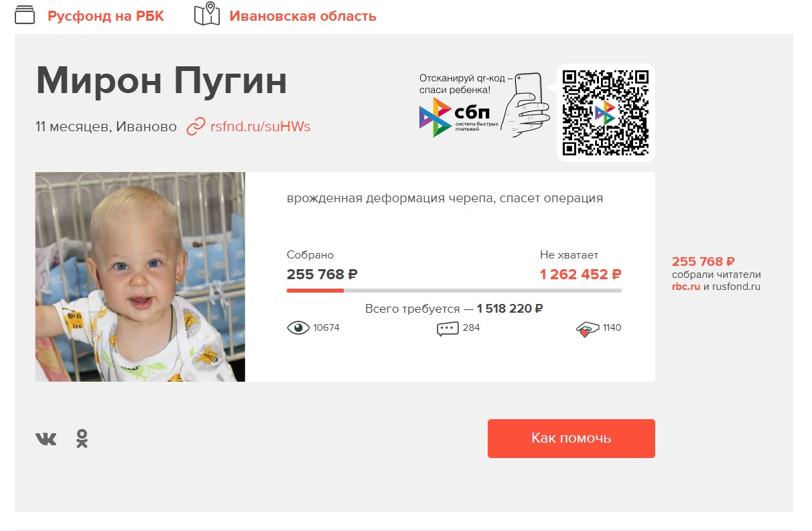Click the map pin icon beside Ивановская область
The width and height of the screenshot is (812, 531).
[207, 14]
